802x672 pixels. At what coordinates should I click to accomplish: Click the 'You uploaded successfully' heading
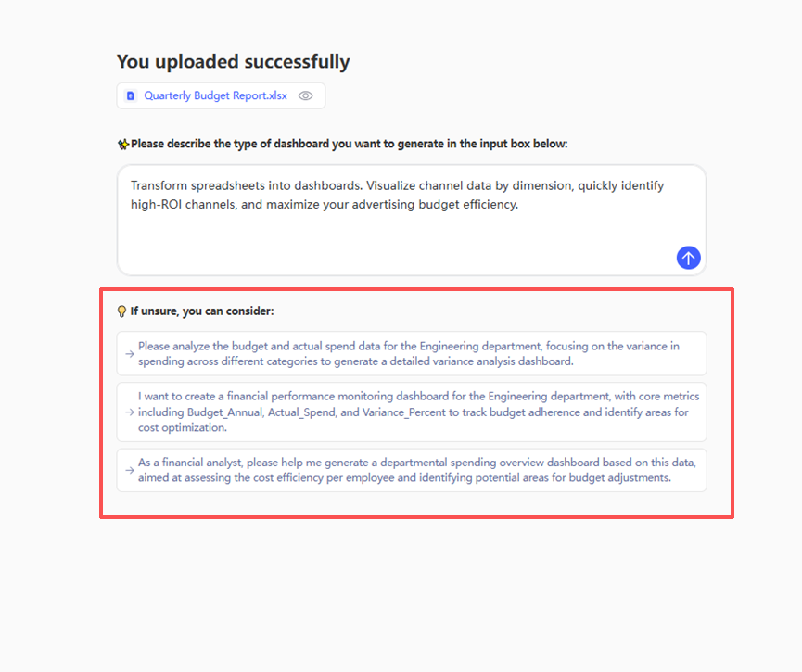click(x=233, y=62)
